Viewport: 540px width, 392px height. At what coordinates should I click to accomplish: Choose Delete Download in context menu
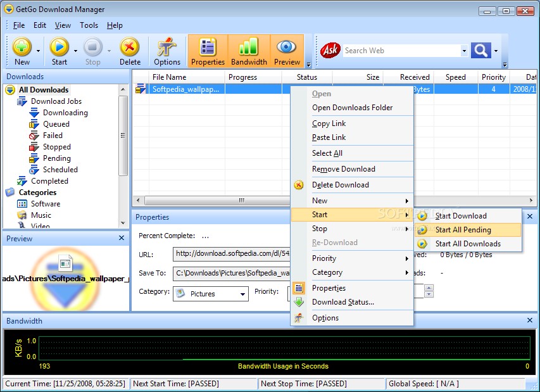(x=353, y=185)
